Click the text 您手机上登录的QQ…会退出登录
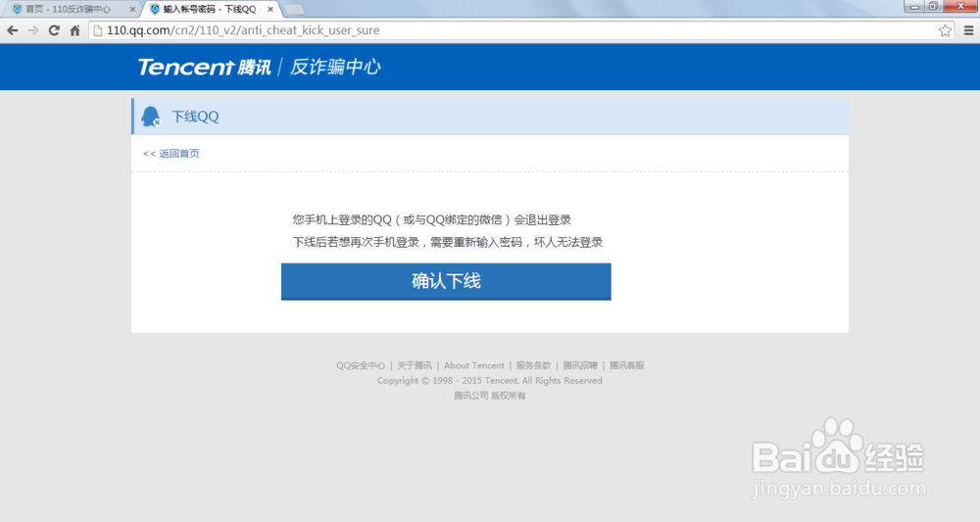Image resolution: width=980 pixels, height=522 pixels. [x=432, y=219]
